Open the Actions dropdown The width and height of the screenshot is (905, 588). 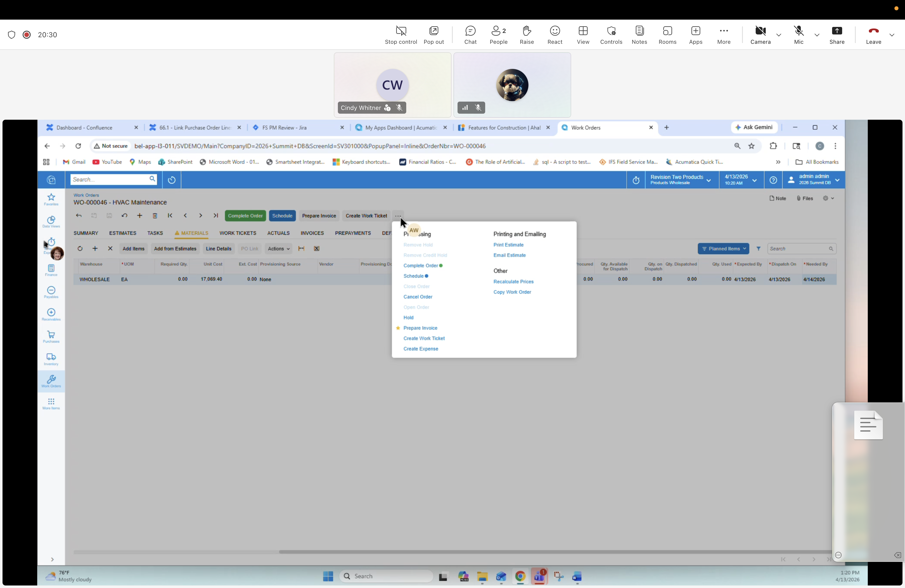pyautogui.click(x=278, y=248)
